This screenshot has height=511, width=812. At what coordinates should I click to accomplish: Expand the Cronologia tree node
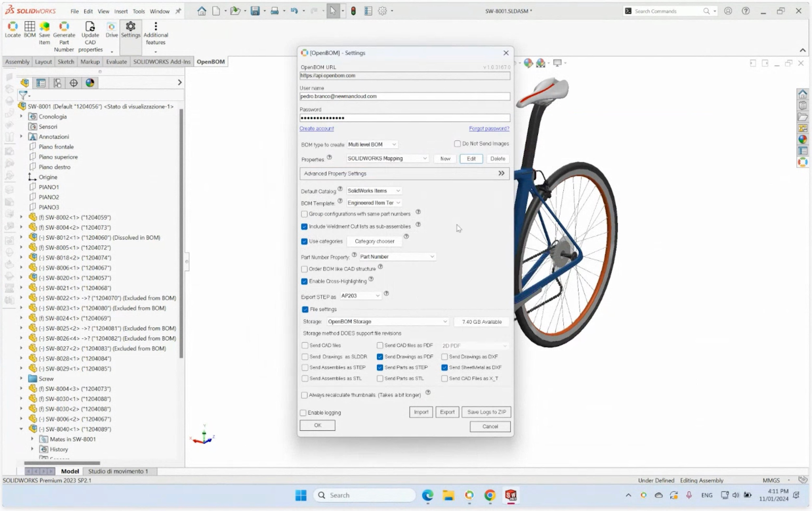pos(21,117)
